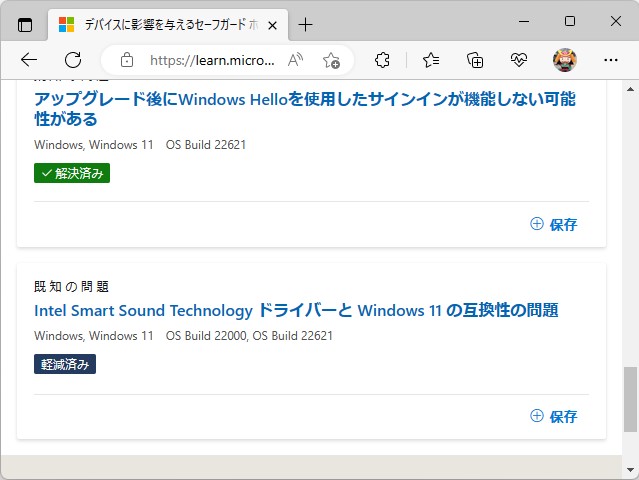Maximize the Edge window

click(x=570, y=21)
